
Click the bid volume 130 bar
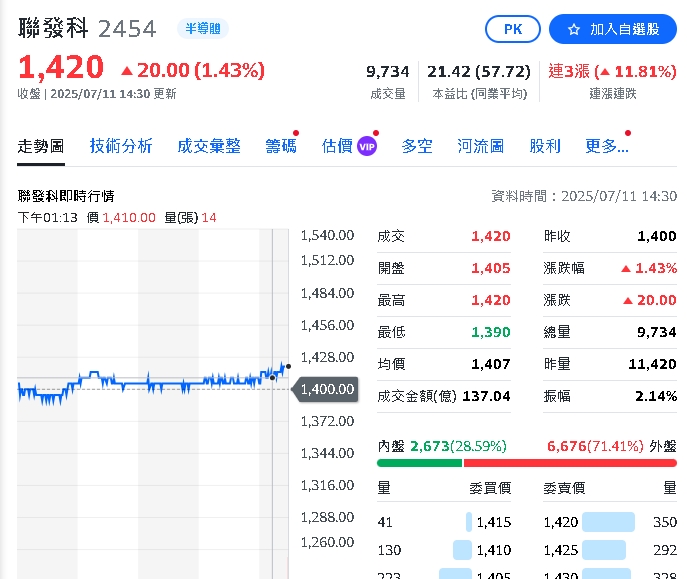(462, 550)
